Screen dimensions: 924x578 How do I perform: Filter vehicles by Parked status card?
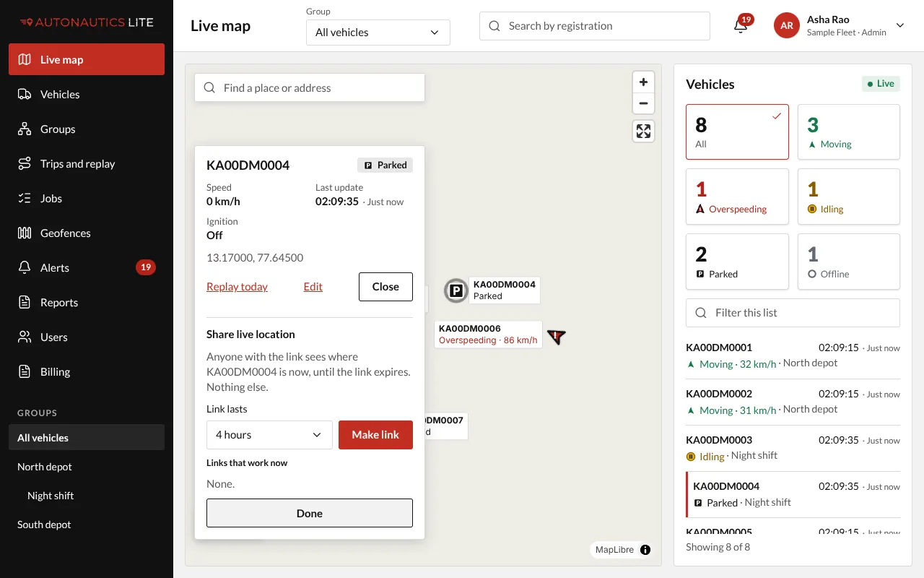737,262
